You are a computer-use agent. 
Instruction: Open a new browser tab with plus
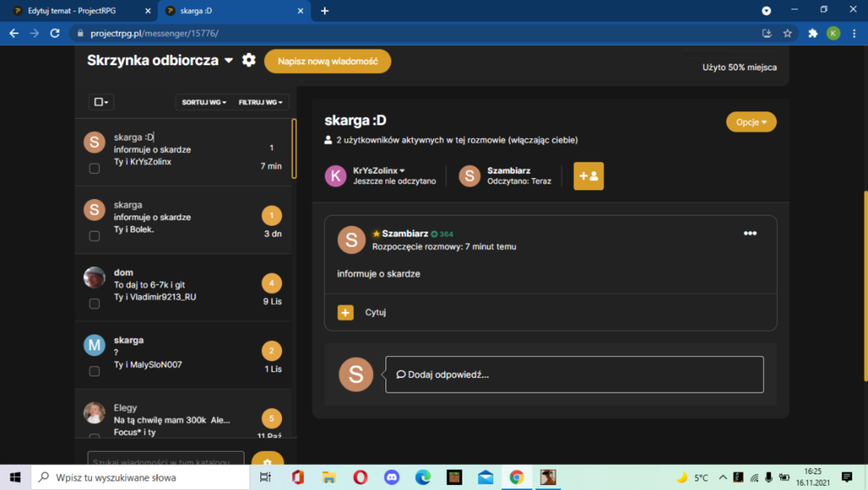pyautogui.click(x=325, y=10)
